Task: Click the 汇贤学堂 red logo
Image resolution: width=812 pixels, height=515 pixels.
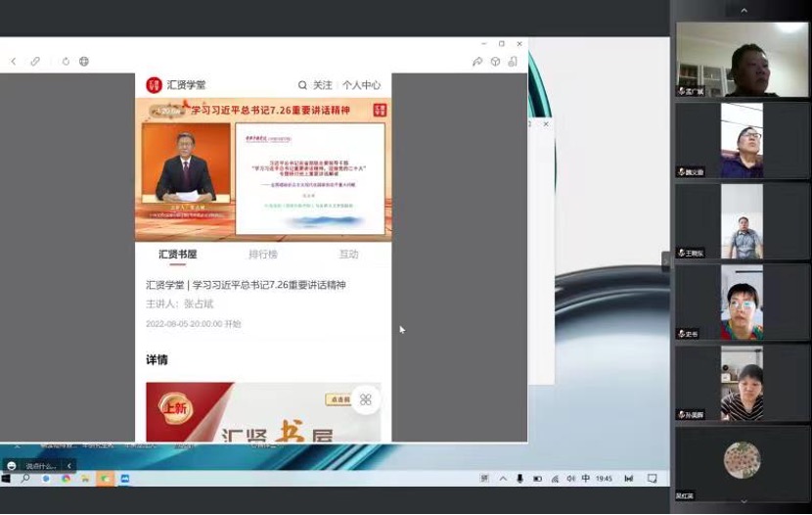Action: (x=155, y=85)
